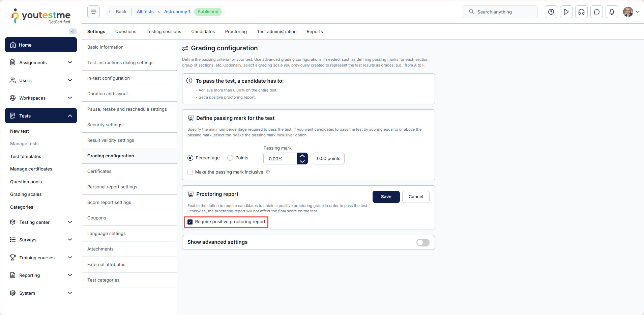
Task: Switch to the Questions tab
Action: coord(126,32)
